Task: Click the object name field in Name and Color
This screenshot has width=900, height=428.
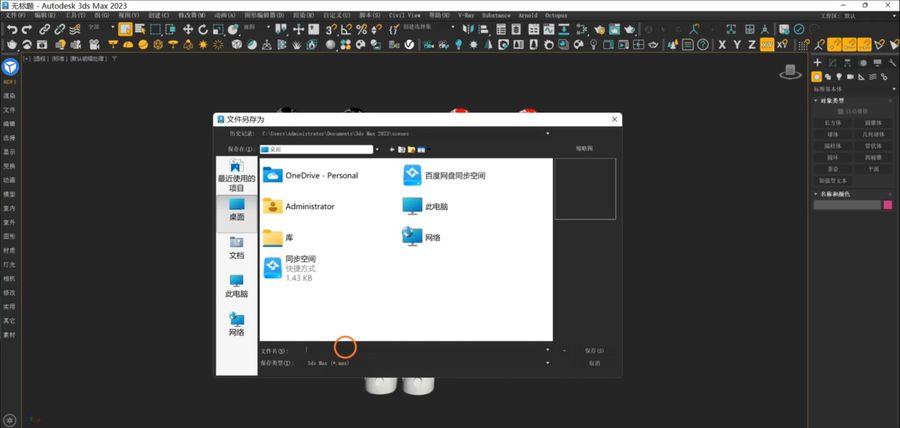Action: pos(847,205)
